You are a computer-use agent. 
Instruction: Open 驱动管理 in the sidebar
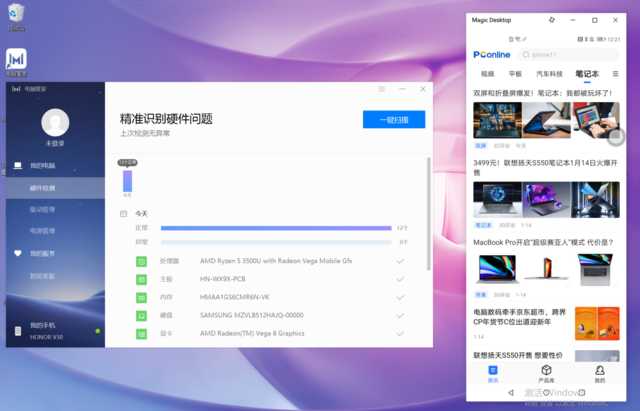pyautogui.click(x=42, y=210)
